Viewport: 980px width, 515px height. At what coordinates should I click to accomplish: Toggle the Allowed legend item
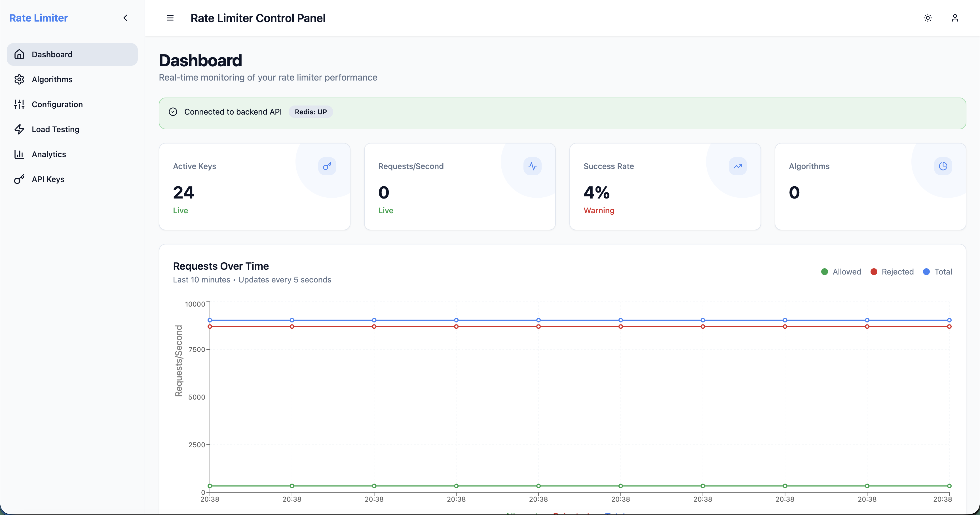(841, 272)
